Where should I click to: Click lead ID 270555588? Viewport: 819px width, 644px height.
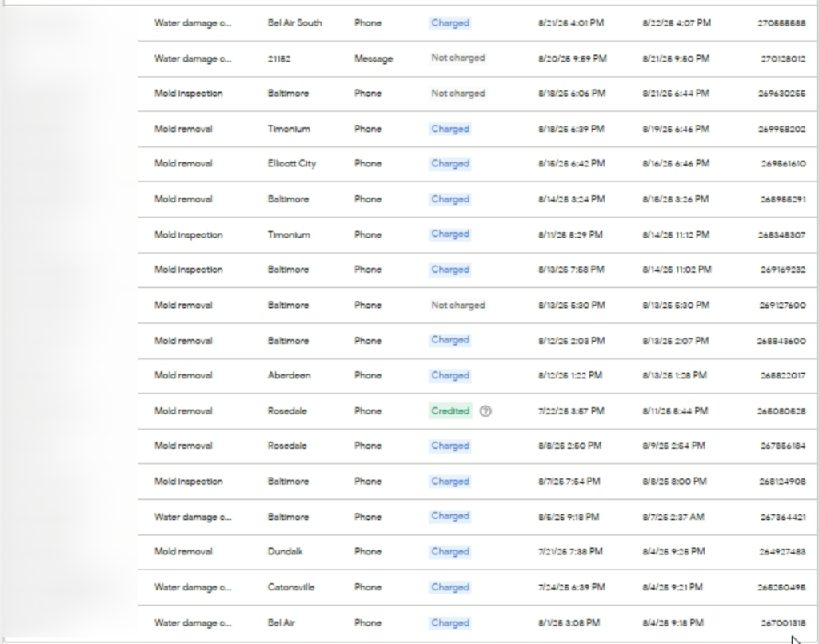pyautogui.click(x=781, y=24)
